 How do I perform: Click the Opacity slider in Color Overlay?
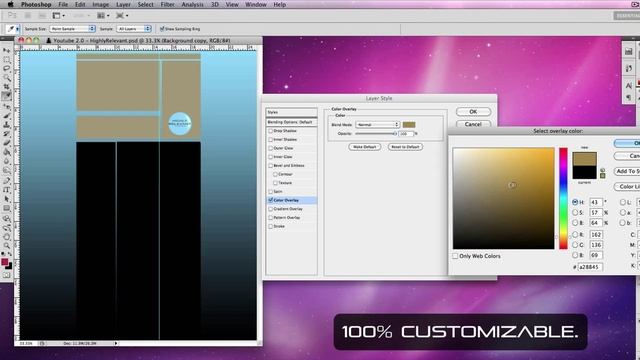pyautogui.click(x=375, y=133)
